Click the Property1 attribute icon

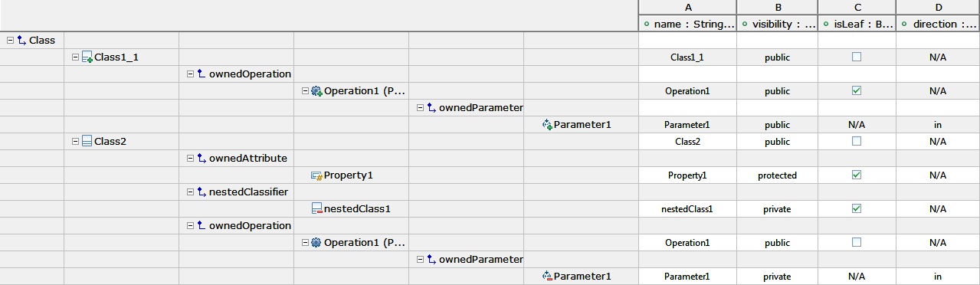coord(316,175)
